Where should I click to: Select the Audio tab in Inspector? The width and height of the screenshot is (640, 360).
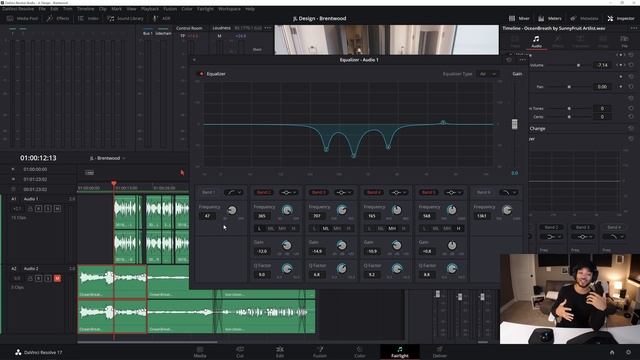pos(536,41)
